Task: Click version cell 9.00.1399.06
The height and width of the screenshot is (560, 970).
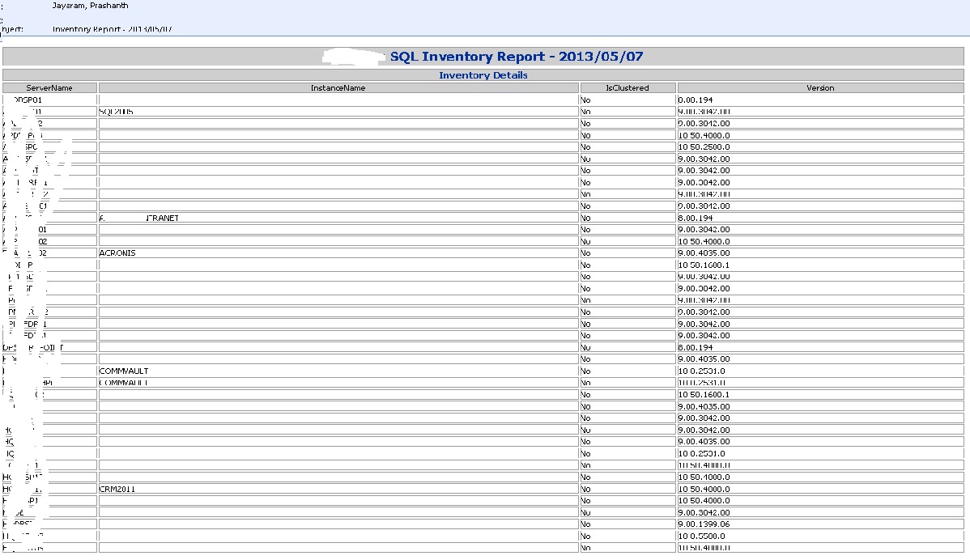Action: point(704,524)
